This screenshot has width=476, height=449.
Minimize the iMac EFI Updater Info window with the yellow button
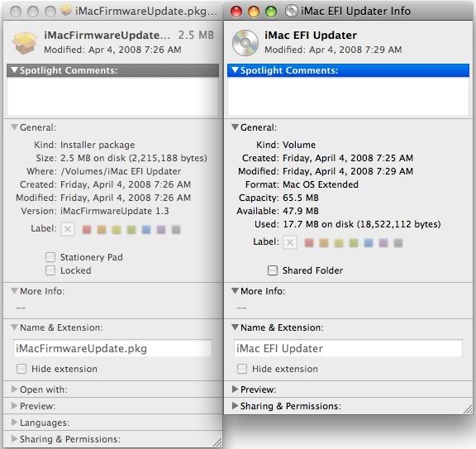254,12
